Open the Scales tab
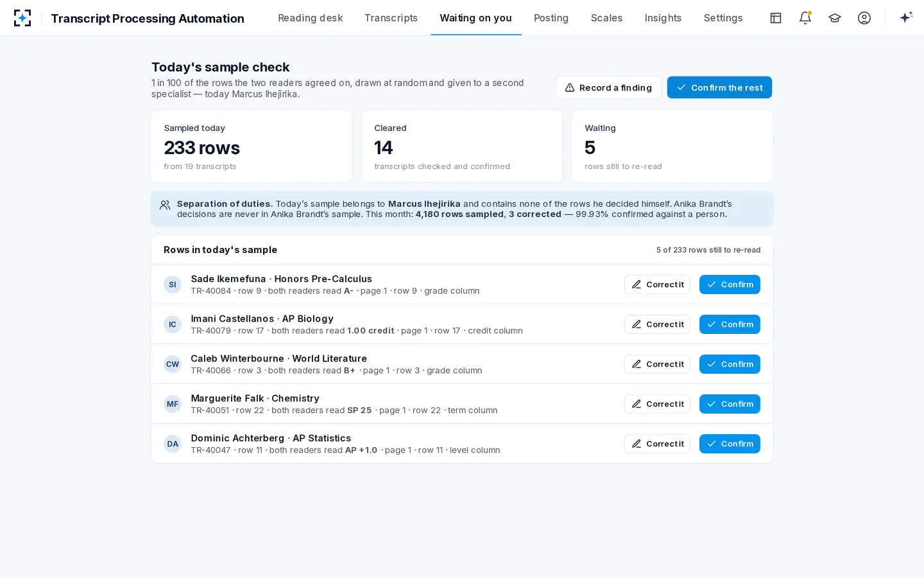924x578 pixels. click(x=606, y=18)
